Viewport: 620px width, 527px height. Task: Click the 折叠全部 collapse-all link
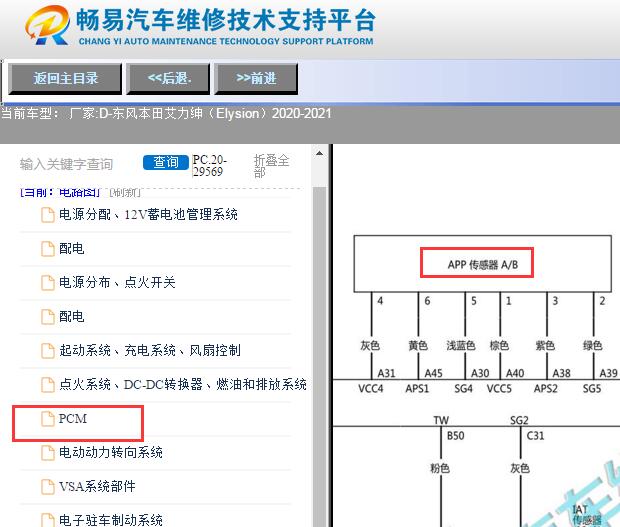(271, 166)
